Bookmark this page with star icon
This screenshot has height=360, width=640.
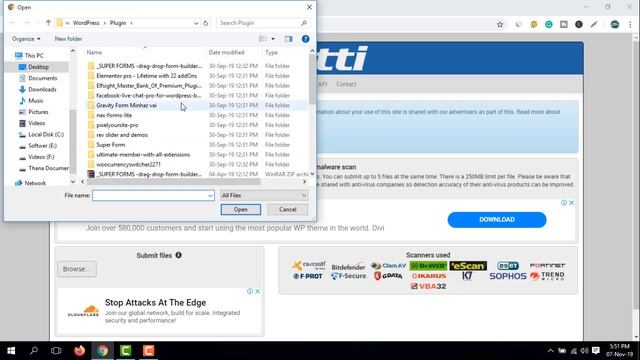(500, 24)
